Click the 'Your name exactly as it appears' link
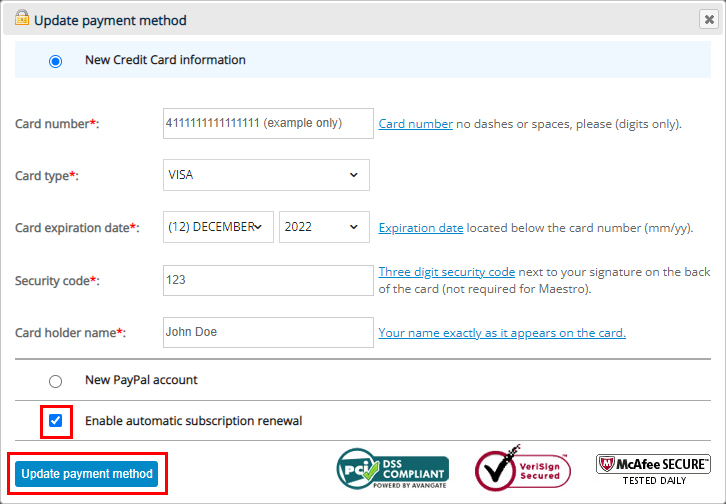The width and height of the screenshot is (726, 504). [501, 333]
